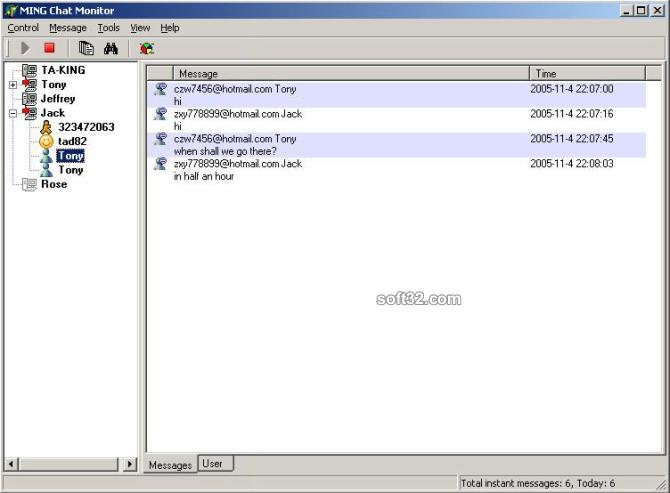
Task: Click the TA-KING computer icon
Action: point(29,70)
